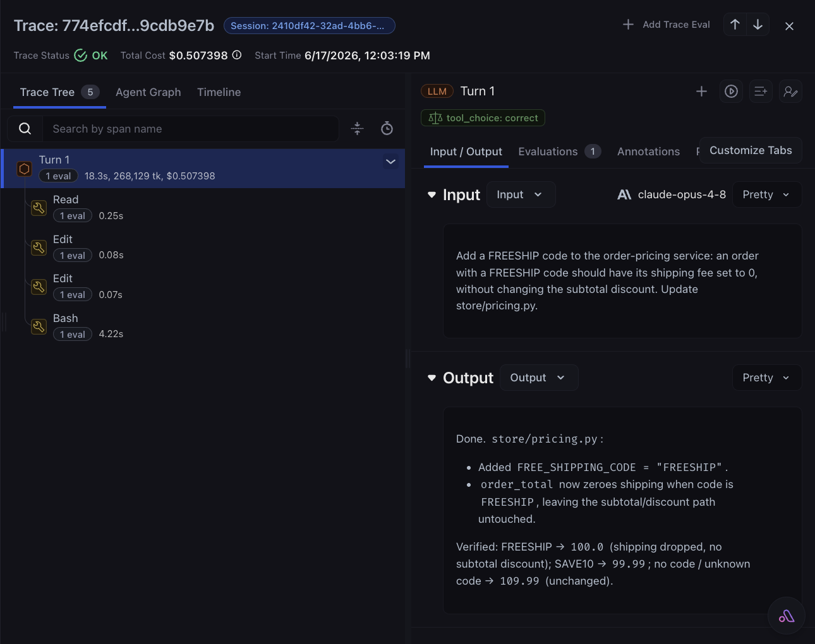Open the Input selector dropdown
Viewport: 815px width, 644px height.
[x=521, y=194]
